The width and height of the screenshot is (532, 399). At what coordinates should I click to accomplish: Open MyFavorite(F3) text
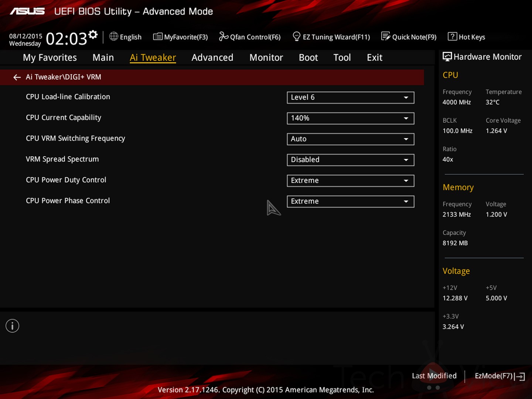pyautogui.click(x=186, y=37)
